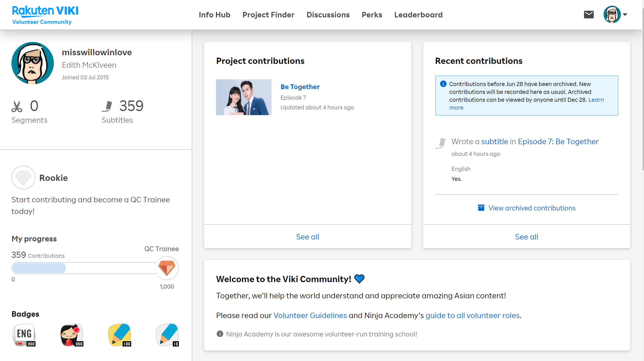
Task: Click View archived contributions link
Action: point(532,208)
